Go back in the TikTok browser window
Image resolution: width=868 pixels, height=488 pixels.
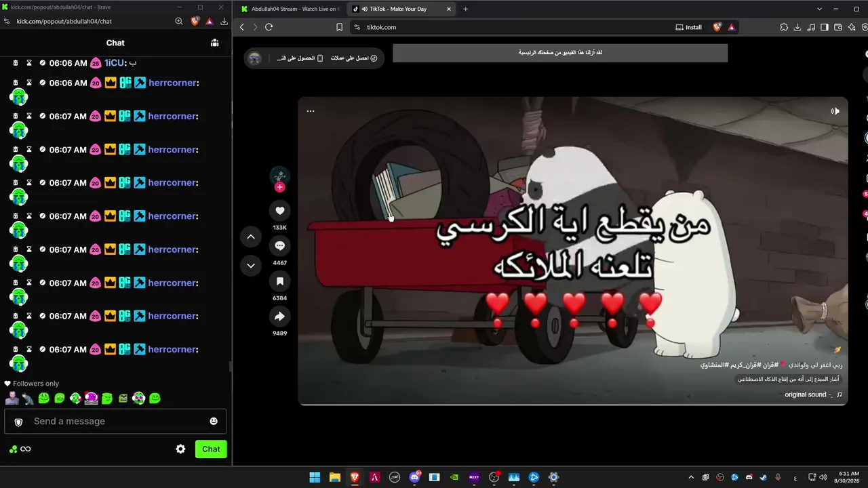pyautogui.click(x=242, y=27)
